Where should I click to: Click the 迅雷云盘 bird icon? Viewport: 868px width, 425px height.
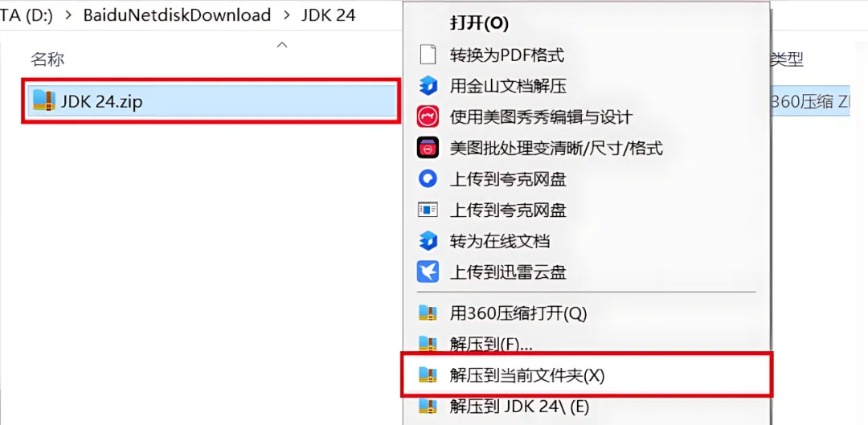pyautogui.click(x=428, y=272)
